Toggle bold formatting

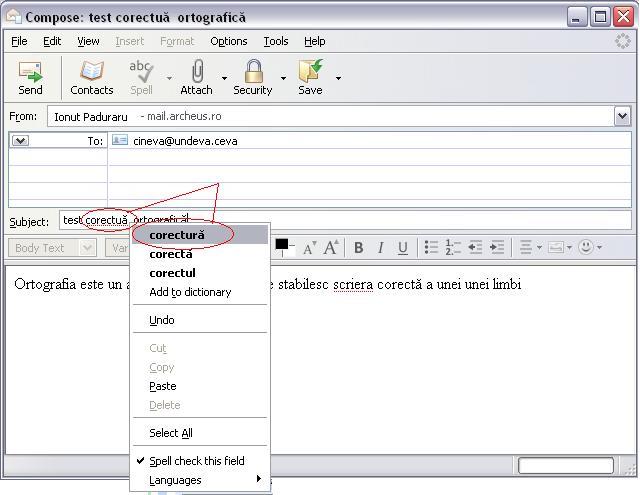[x=358, y=248]
